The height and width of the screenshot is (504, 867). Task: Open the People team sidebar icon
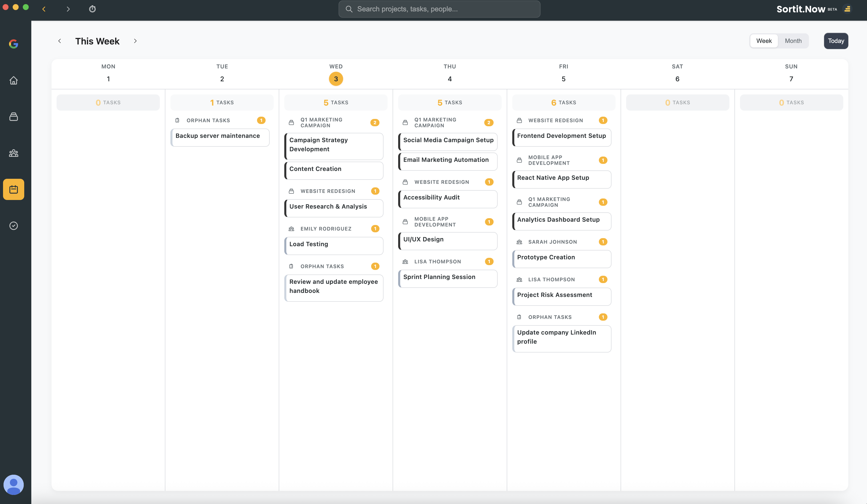tap(13, 153)
